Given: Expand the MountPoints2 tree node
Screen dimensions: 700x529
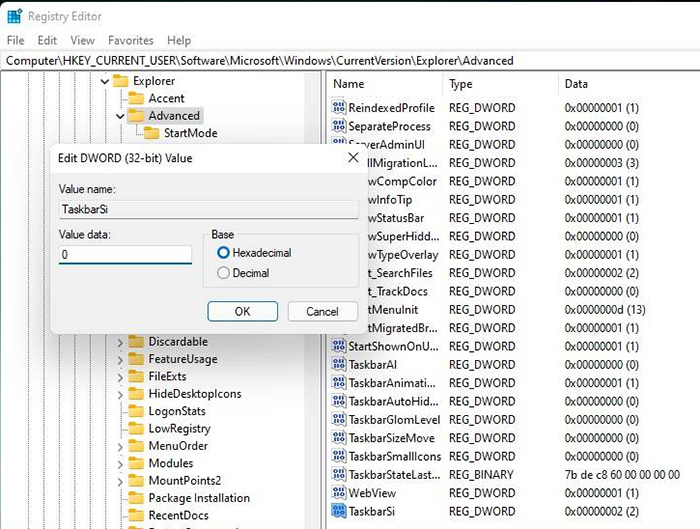Looking at the screenshot, I should point(120,482).
